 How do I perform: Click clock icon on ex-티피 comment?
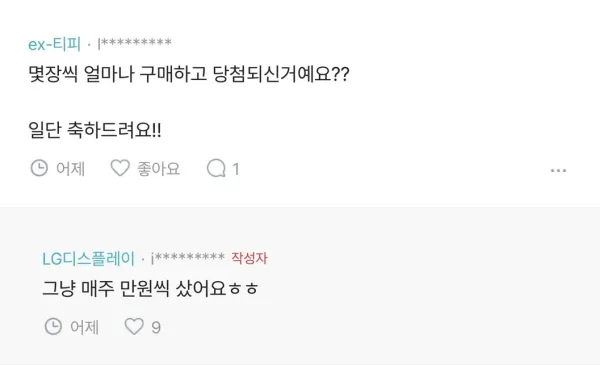coord(39,168)
